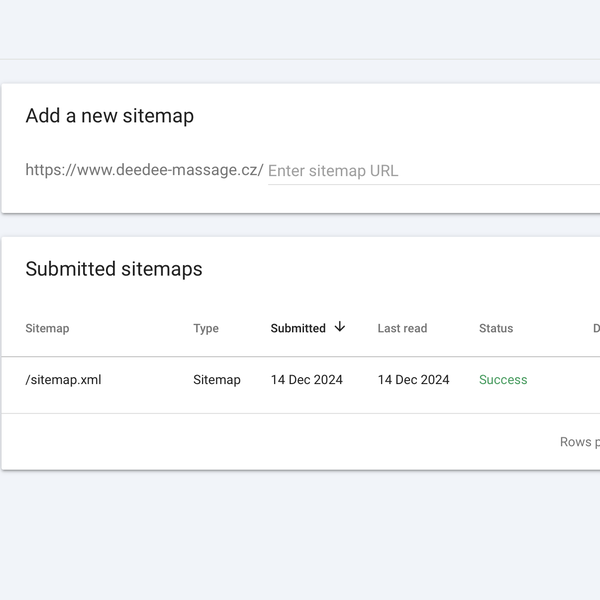The image size is (600, 600).
Task: Sort by the Status column header
Action: coord(496,328)
